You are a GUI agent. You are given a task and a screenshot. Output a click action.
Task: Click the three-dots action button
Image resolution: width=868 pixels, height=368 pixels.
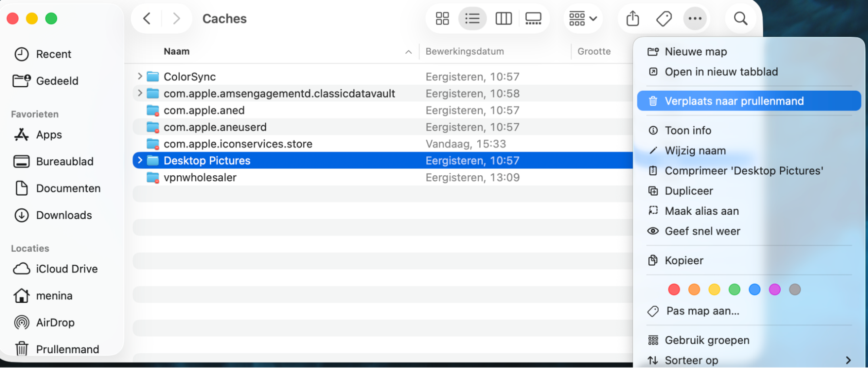[695, 19]
